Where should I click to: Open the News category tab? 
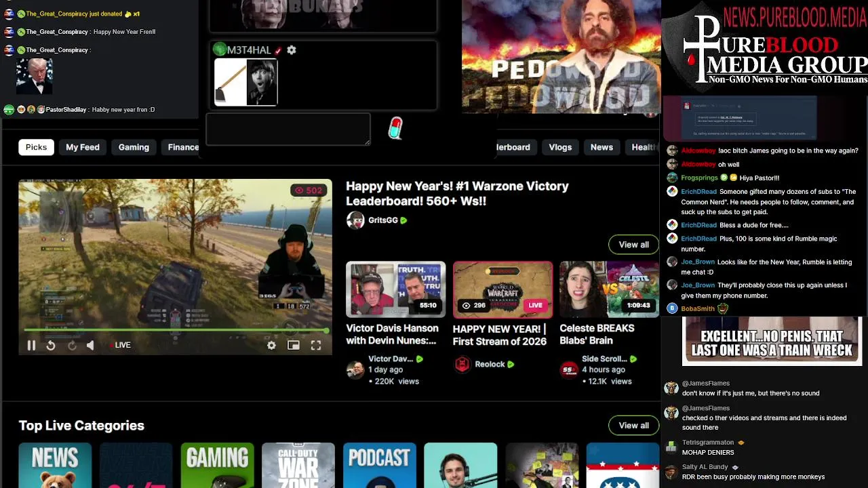tap(601, 147)
